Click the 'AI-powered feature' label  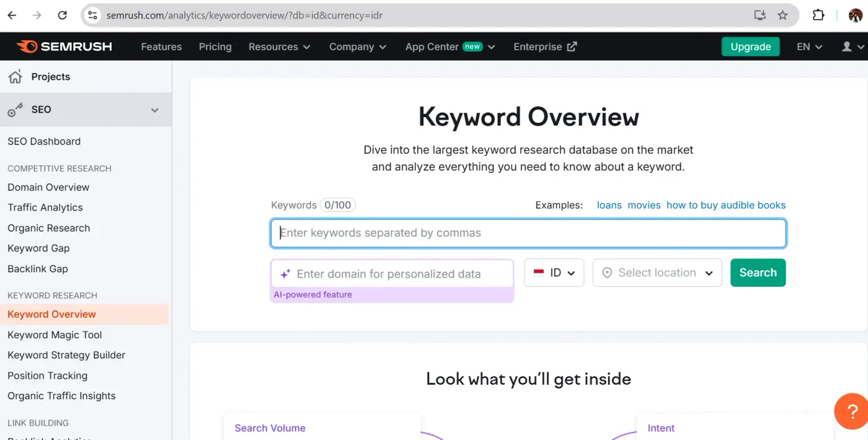pyautogui.click(x=312, y=295)
